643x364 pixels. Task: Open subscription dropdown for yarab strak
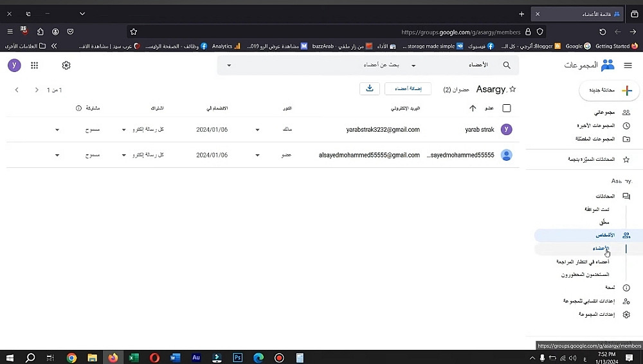click(124, 130)
